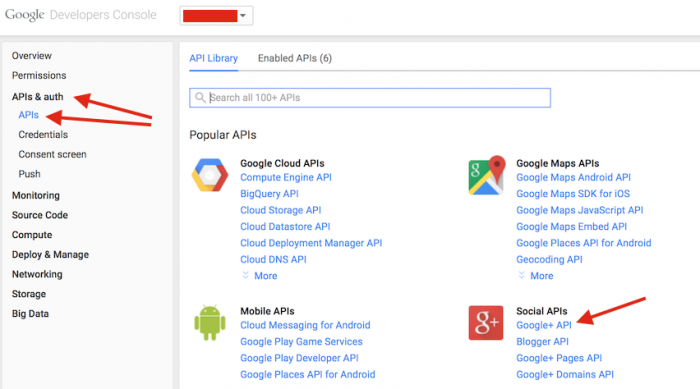Open Google Places API for Android under Mobile APIs
This screenshot has height=389, width=700.
pos(308,374)
